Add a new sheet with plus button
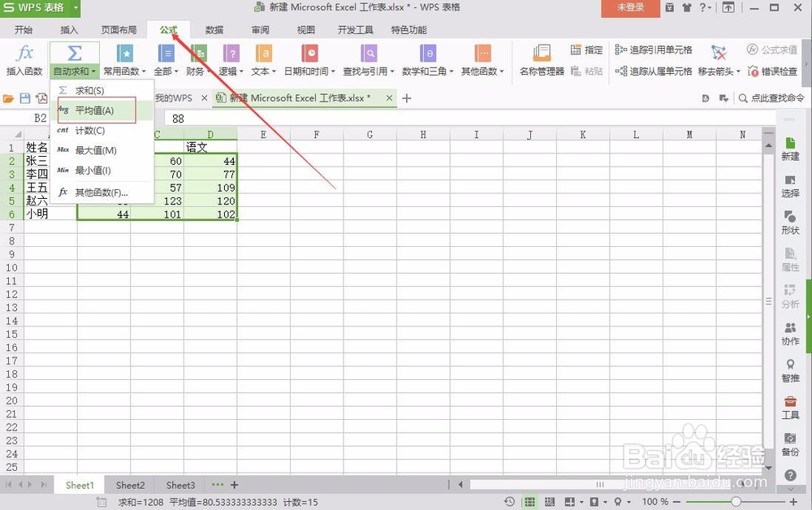Image resolution: width=812 pixels, height=510 pixels. click(x=234, y=485)
